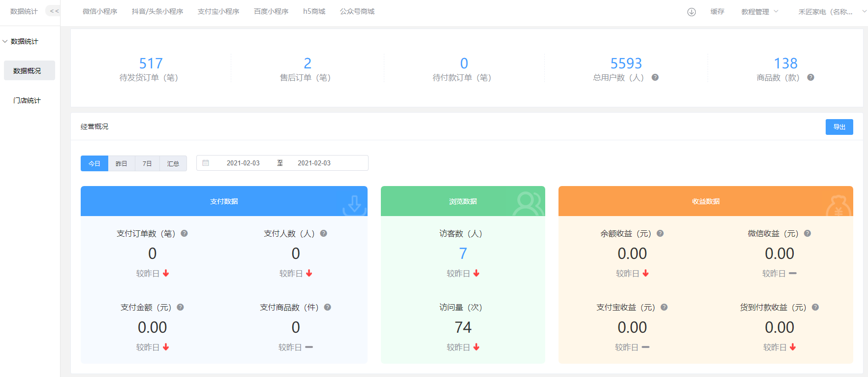Click the end date field after 至
This screenshot has height=377, width=868.
point(314,163)
